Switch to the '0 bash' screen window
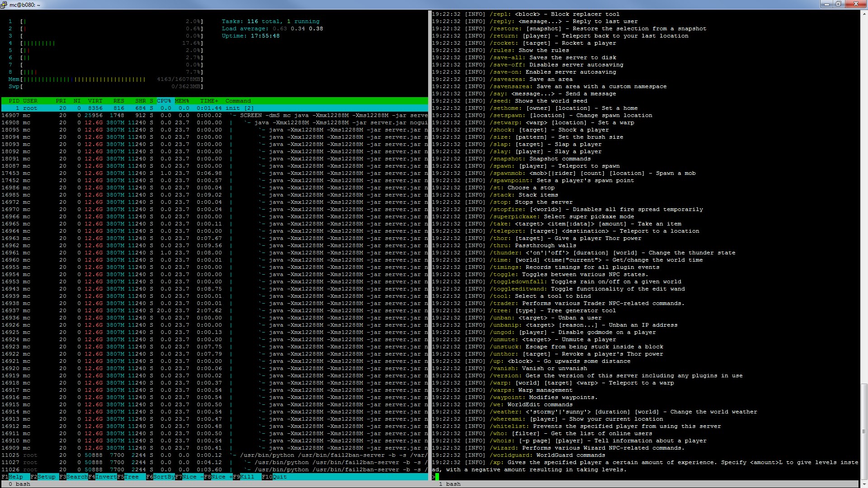868x488 pixels. coord(19,484)
